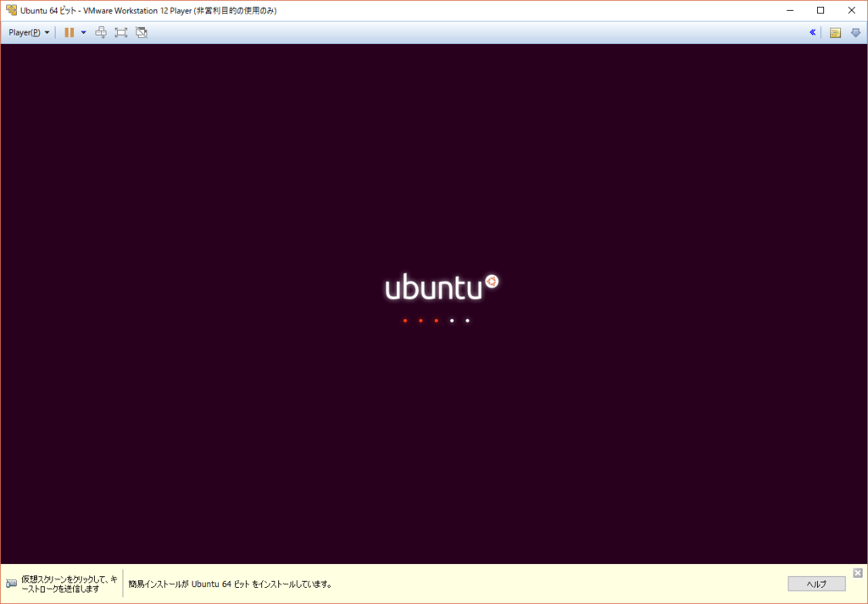This screenshot has width=868, height=604.
Task: Pause the virtual machine
Action: [x=70, y=32]
